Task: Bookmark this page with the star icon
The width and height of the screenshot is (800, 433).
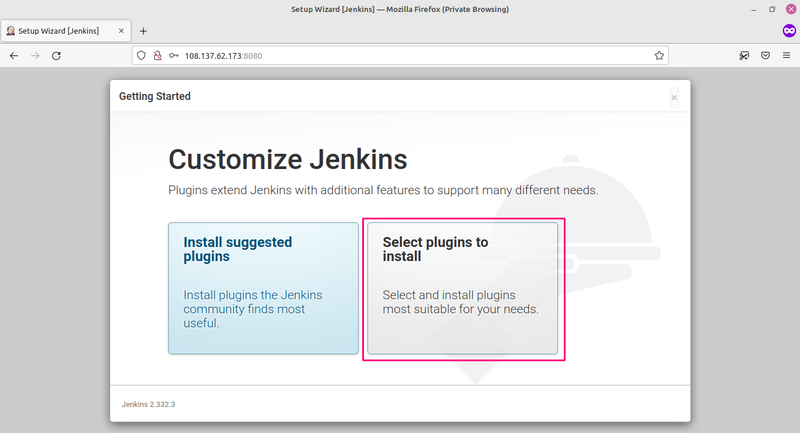Action: 659,56
